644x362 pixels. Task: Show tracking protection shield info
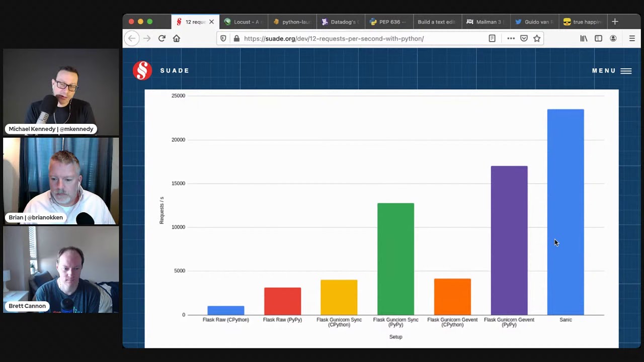tap(223, 38)
